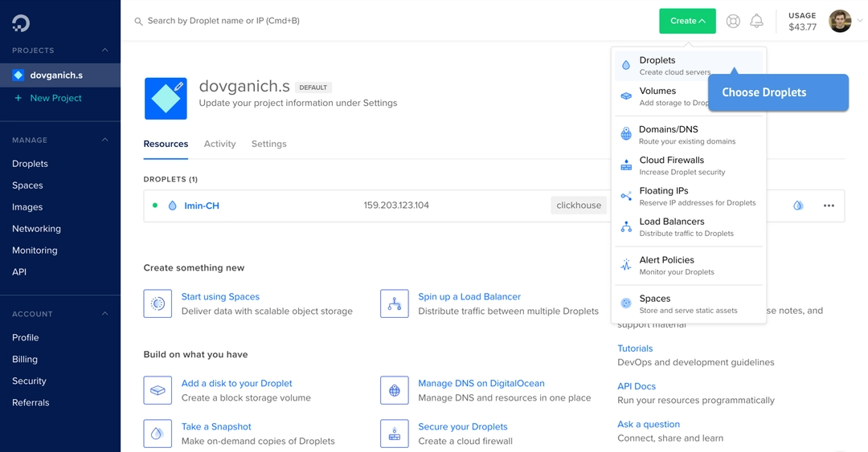868x452 pixels.
Task: Open the support lifebuoy icon
Action: [733, 21]
